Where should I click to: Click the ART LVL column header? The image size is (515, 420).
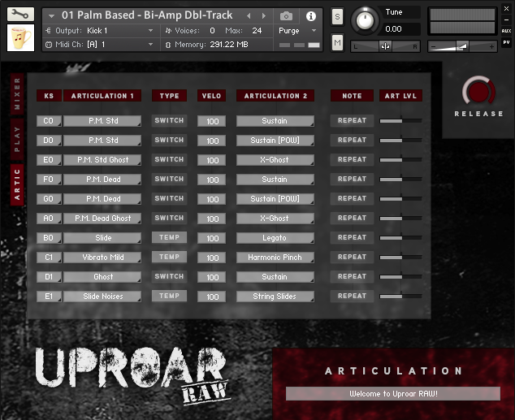400,96
